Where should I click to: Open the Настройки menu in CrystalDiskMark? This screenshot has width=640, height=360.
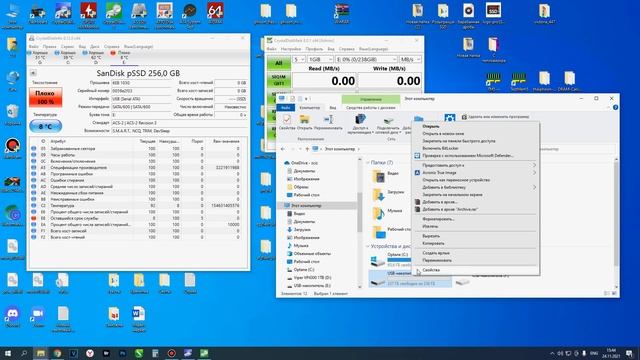[291, 49]
